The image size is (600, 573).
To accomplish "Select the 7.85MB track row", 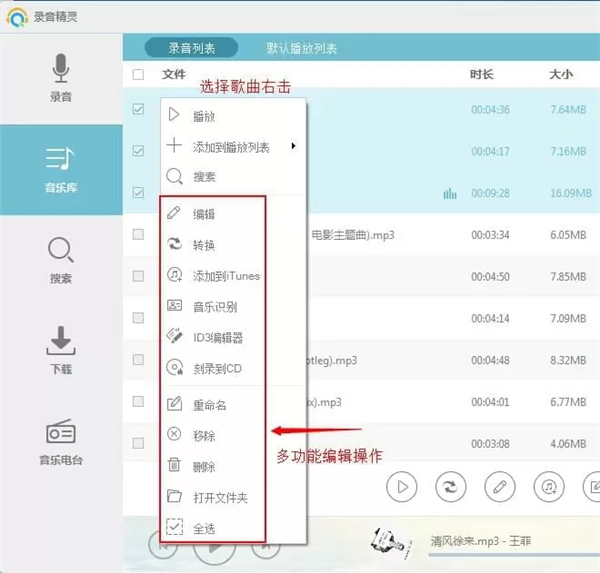I will click(x=361, y=276).
